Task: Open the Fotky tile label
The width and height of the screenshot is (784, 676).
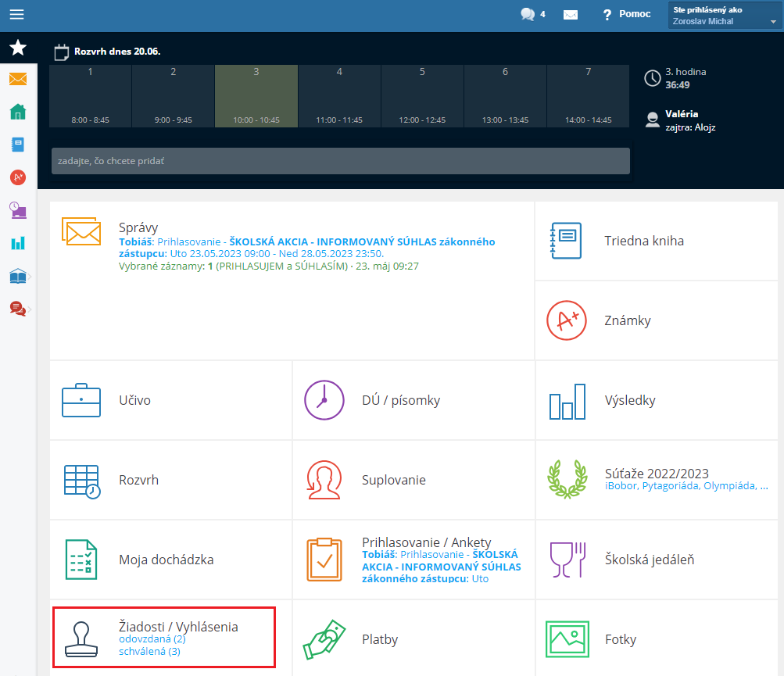Action: pyautogui.click(x=621, y=639)
